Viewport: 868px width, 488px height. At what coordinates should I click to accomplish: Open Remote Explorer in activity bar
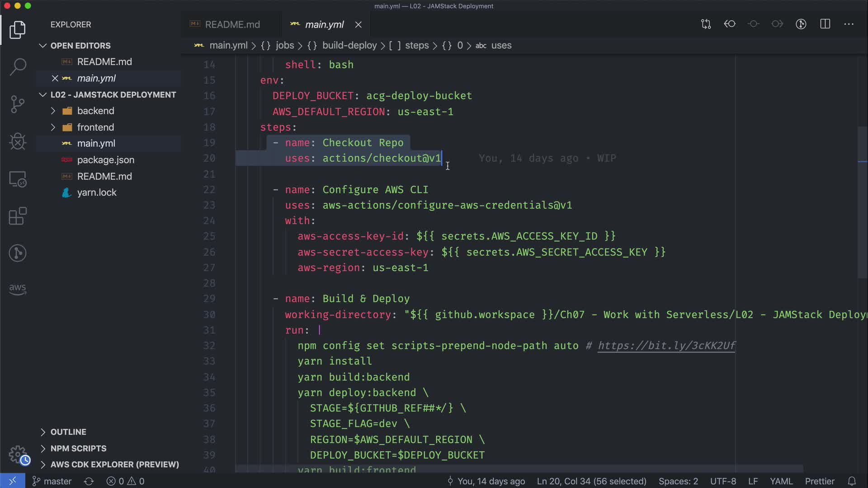[x=18, y=179]
